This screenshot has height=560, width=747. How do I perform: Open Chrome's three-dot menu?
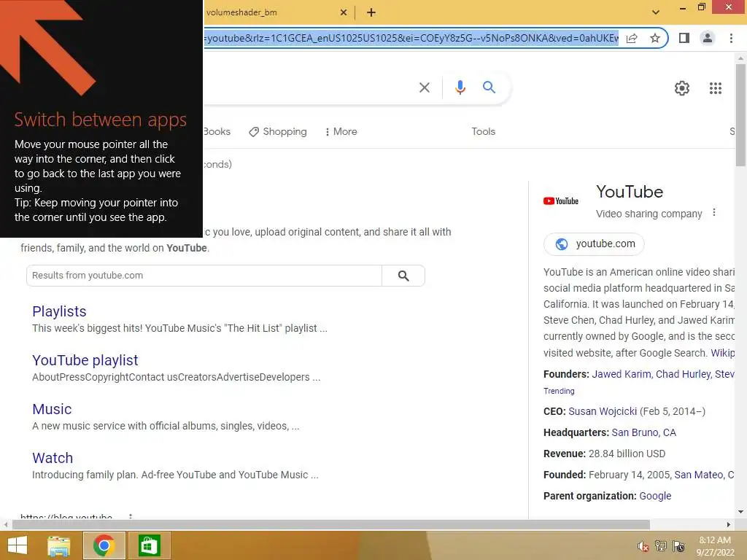(x=731, y=38)
